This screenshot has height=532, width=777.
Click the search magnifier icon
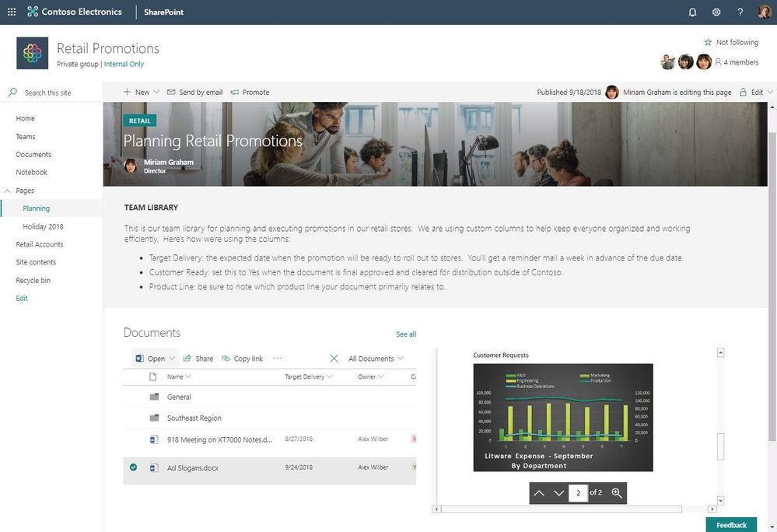(12, 93)
